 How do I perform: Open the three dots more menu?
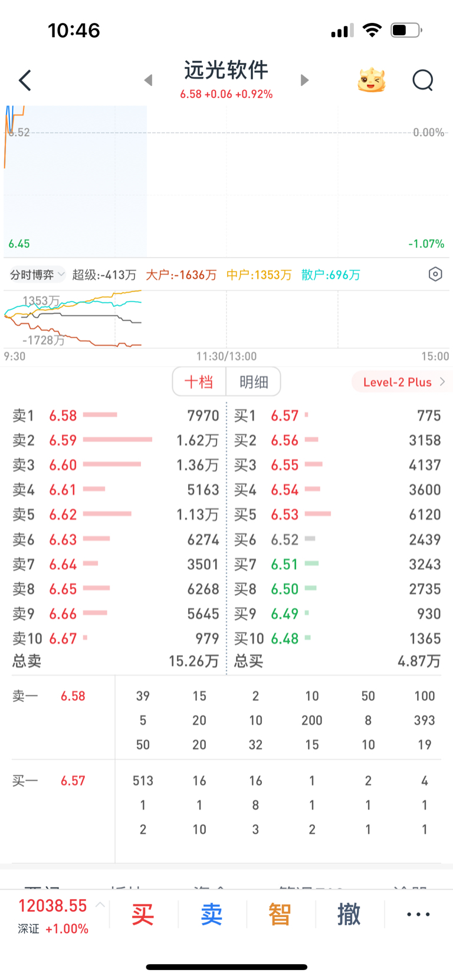[x=418, y=915]
